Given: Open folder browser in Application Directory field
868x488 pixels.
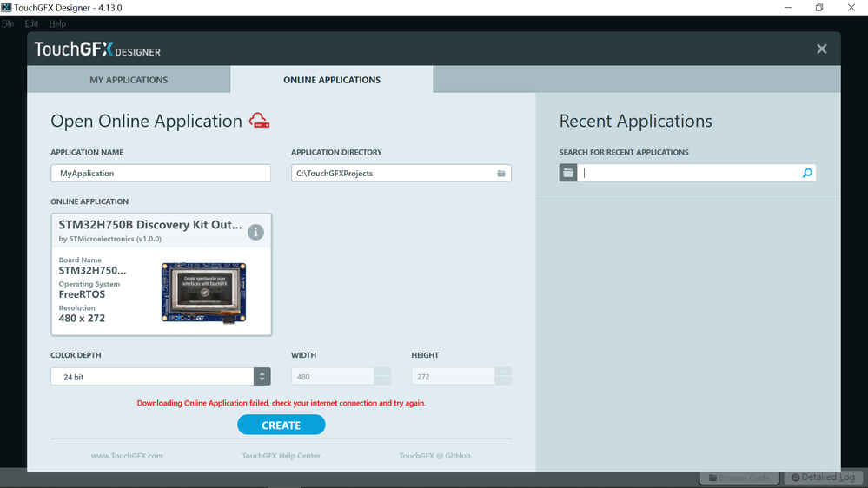Looking at the screenshot, I should coord(501,174).
